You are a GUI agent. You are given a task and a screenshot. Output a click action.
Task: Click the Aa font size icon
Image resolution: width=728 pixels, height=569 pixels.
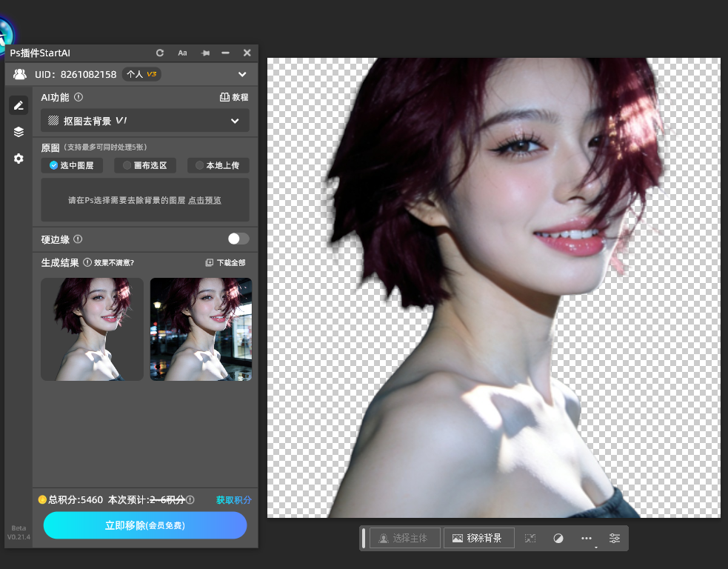[182, 53]
